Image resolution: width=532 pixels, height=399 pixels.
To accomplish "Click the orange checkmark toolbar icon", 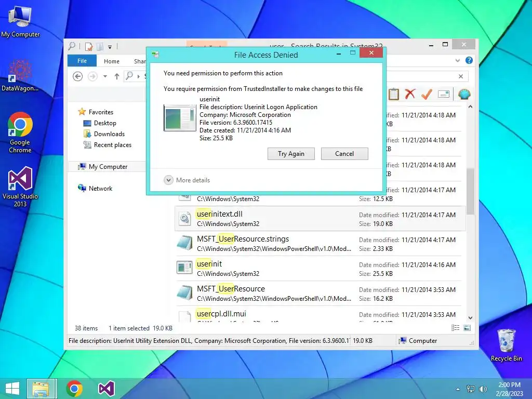I will click(427, 94).
